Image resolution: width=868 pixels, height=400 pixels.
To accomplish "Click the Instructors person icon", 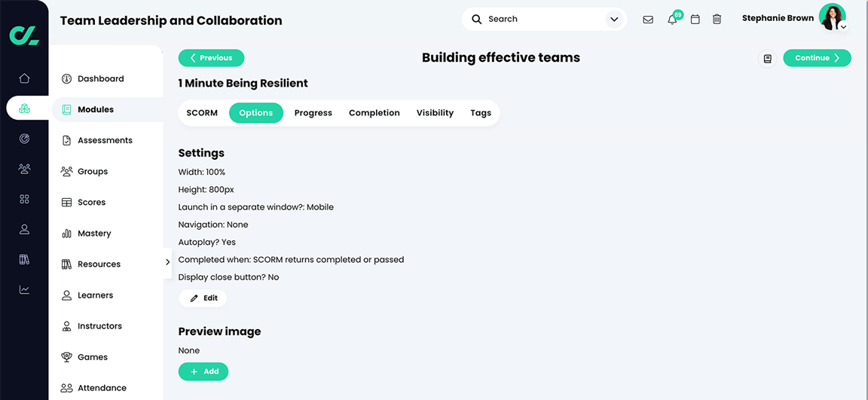I will [x=66, y=326].
